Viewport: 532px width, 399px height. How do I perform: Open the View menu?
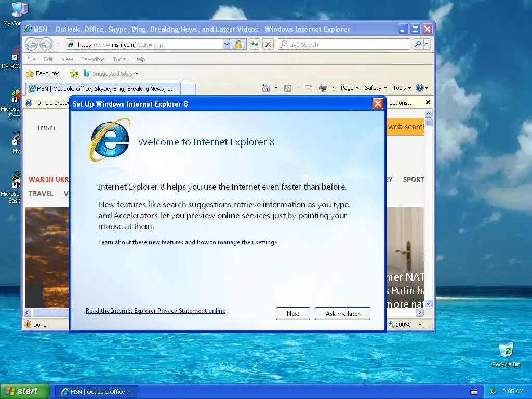(67, 59)
